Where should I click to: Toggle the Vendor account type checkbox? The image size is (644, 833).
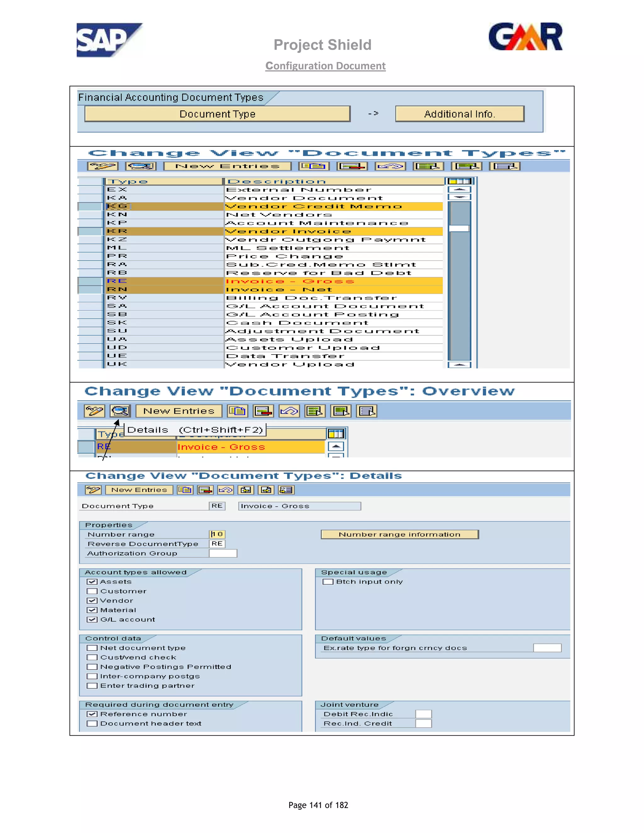tap(92, 601)
